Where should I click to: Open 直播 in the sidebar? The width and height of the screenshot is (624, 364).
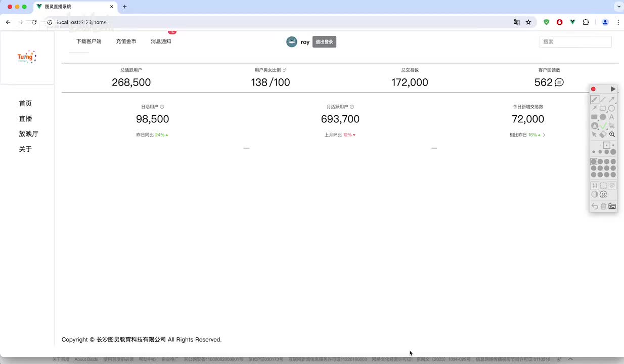point(25,119)
